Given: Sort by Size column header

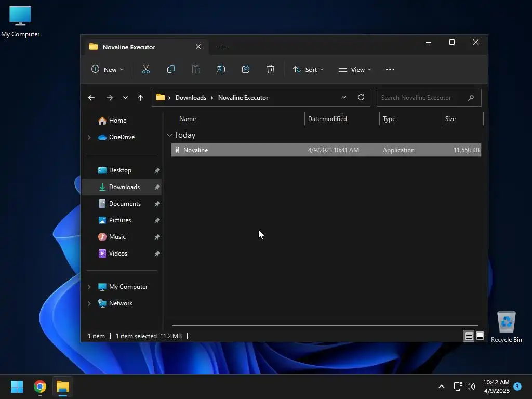Looking at the screenshot, I should 450,119.
